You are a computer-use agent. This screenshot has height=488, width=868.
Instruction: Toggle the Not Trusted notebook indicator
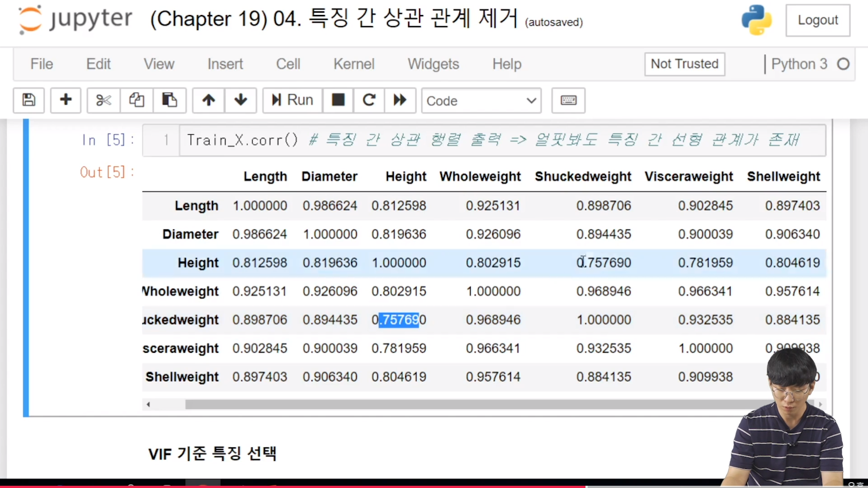coord(684,64)
